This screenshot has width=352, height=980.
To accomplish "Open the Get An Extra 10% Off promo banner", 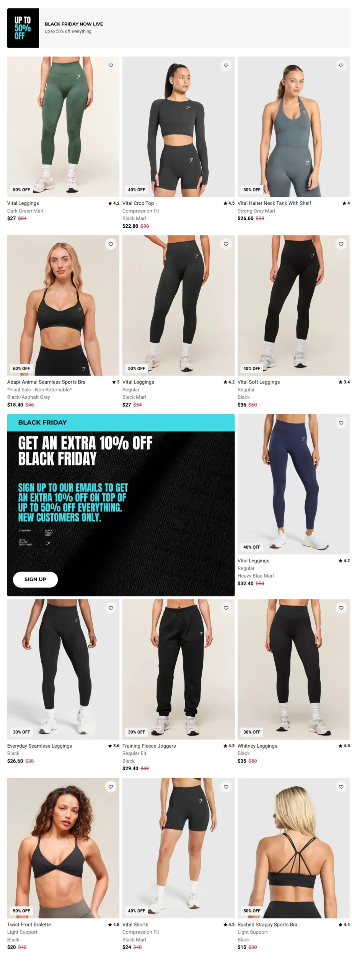I will [121, 505].
